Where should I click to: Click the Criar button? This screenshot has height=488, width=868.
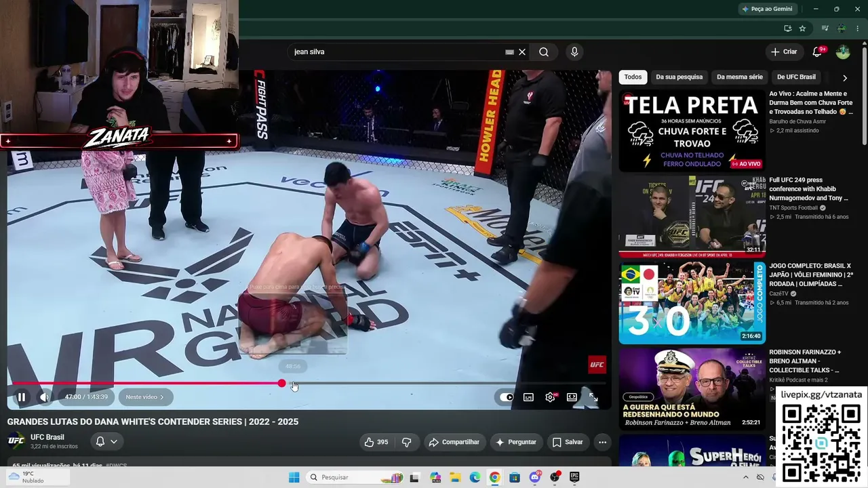click(x=785, y=52)
